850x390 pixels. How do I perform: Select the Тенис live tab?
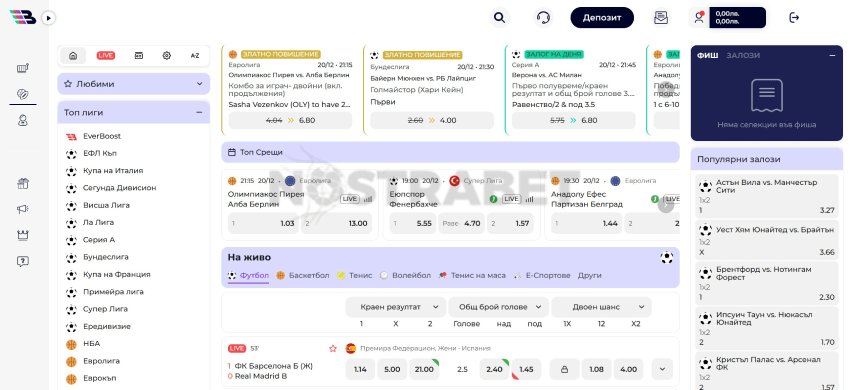[355, 276]
